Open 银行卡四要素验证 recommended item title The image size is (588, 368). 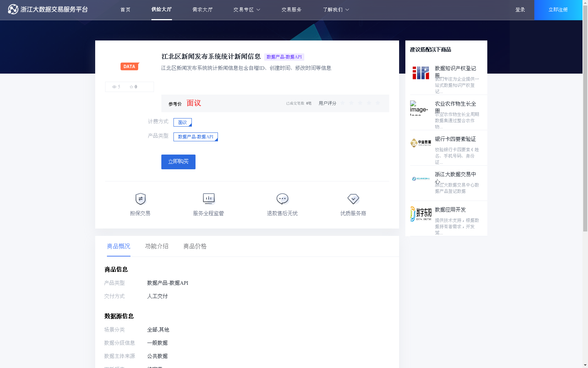(x=455, y=139)
